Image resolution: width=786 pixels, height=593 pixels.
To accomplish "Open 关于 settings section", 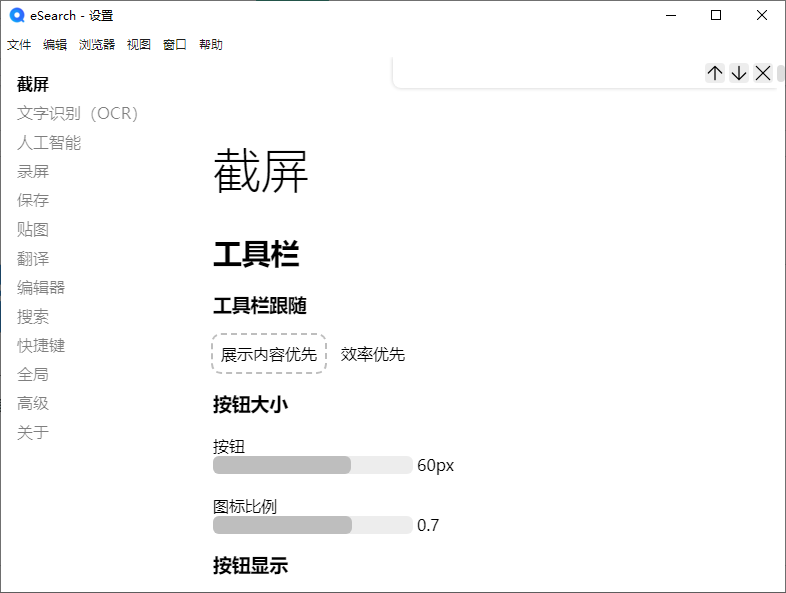I will [33, 432].
